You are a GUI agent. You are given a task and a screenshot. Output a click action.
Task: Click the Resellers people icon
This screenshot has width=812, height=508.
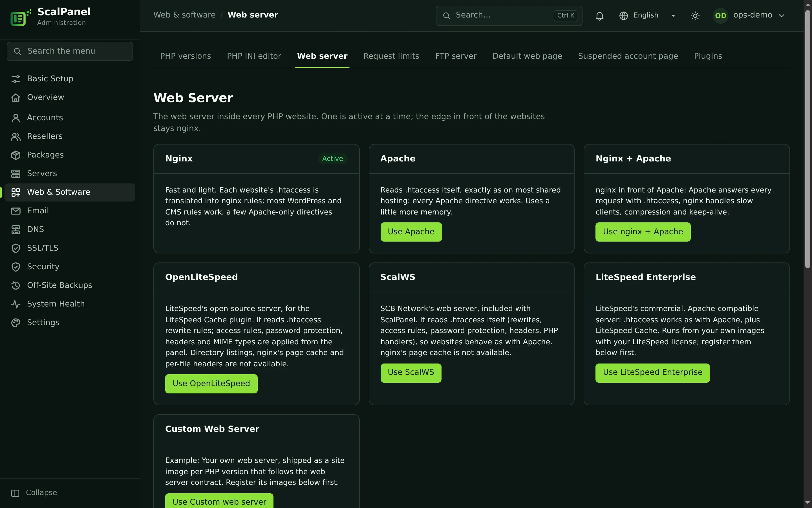[x=16, y=136]
